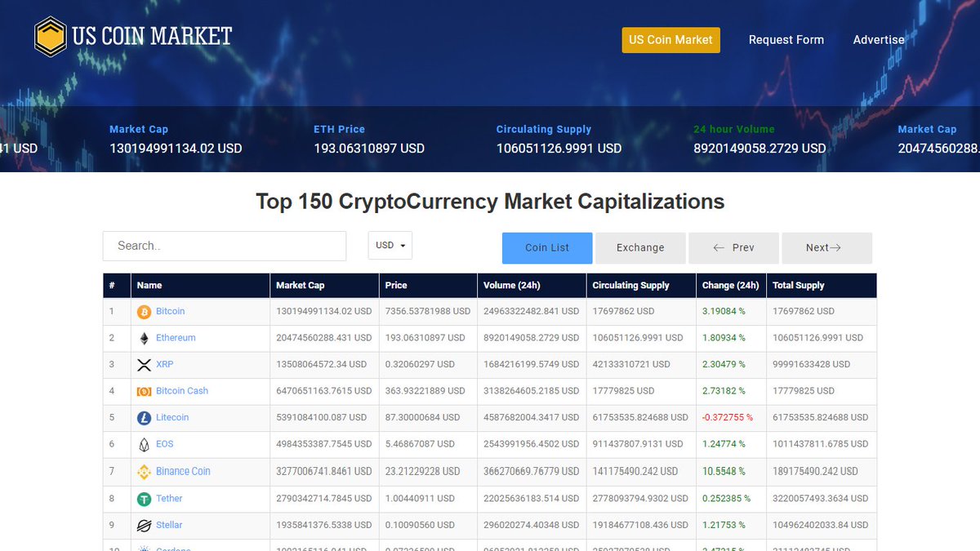Open the USD currency dropdown
Screen dimensions: 980x551
coord(390,246)
